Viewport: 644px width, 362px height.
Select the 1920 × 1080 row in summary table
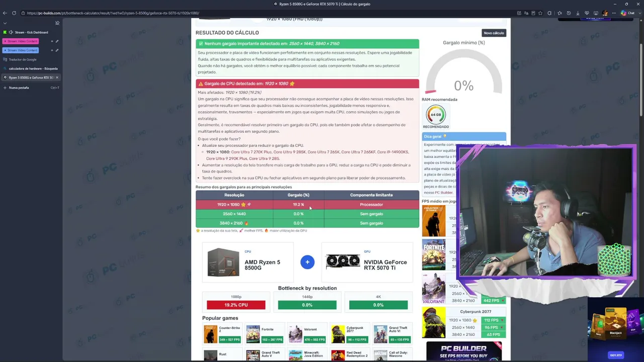tap(307, 205)
